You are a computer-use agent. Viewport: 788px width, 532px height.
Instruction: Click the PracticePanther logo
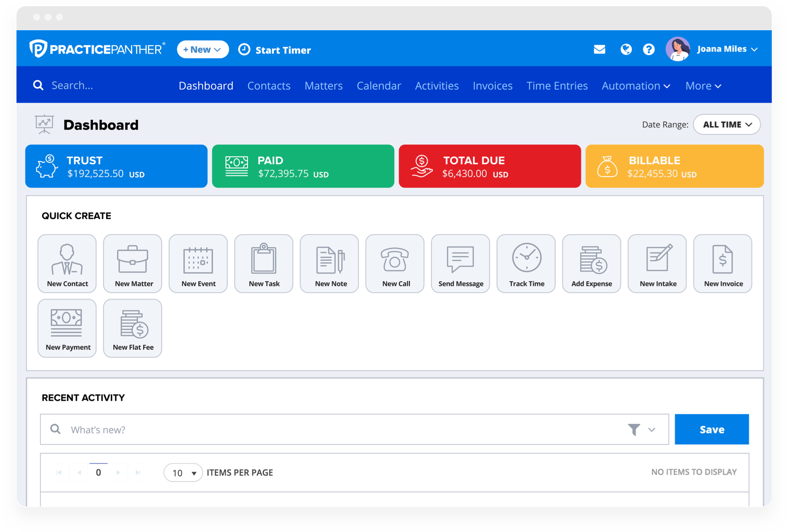97,49
